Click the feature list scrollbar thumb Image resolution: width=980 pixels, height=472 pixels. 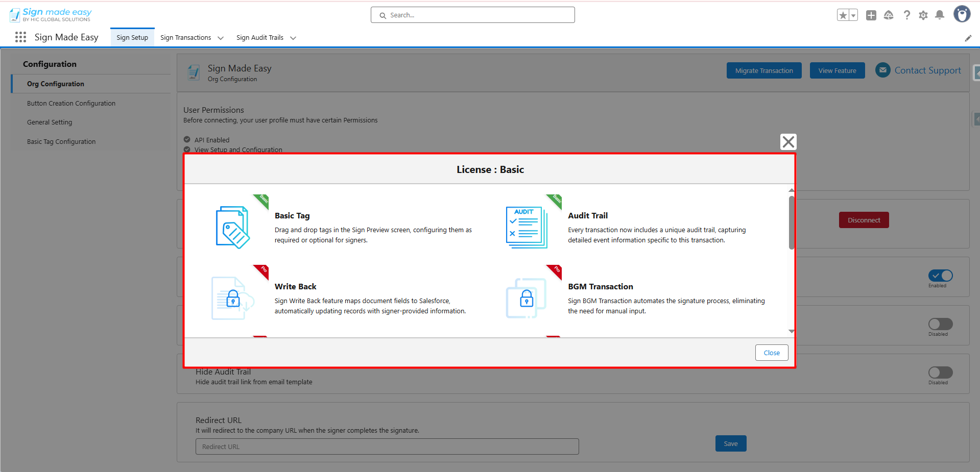pos(792,222)
